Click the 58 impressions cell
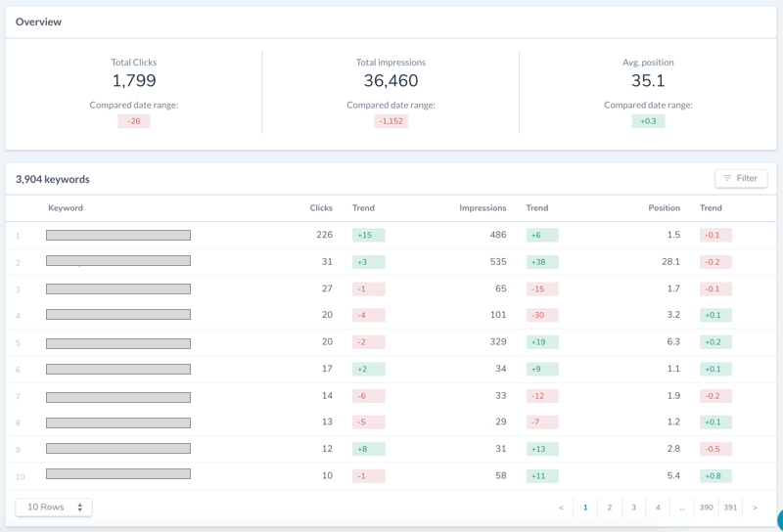This screenshot has width=783, height=532. pos(501,475)
